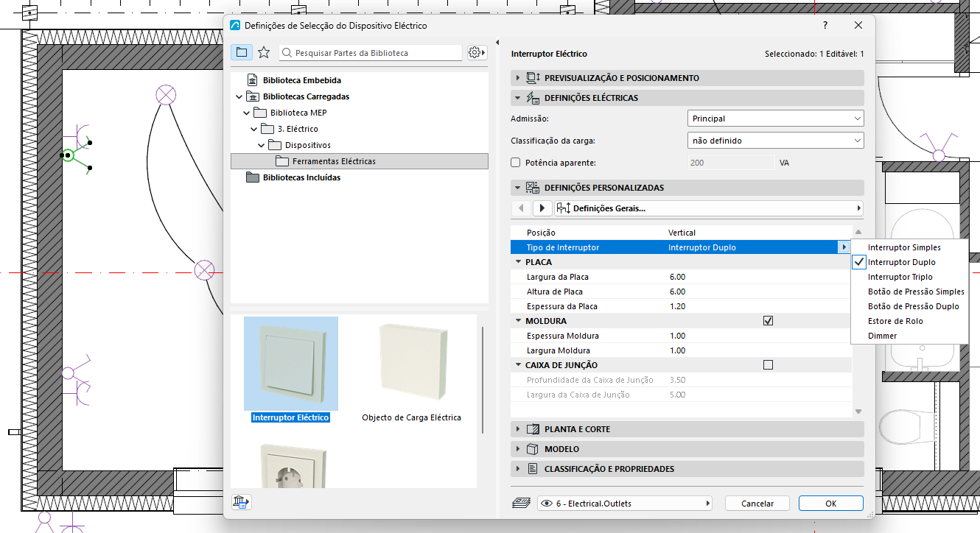Image resolution: width=980 pixels, height=533 pixels.
Task: Click the Largura da Placa value 6.00
Action: [x=677, y=277]
